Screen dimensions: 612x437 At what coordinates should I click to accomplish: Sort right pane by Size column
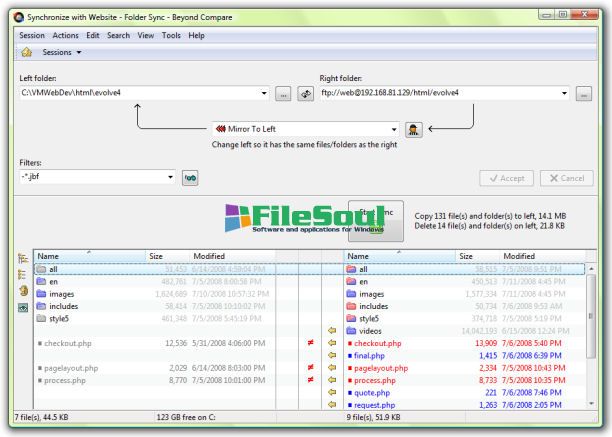coord(478,256)
